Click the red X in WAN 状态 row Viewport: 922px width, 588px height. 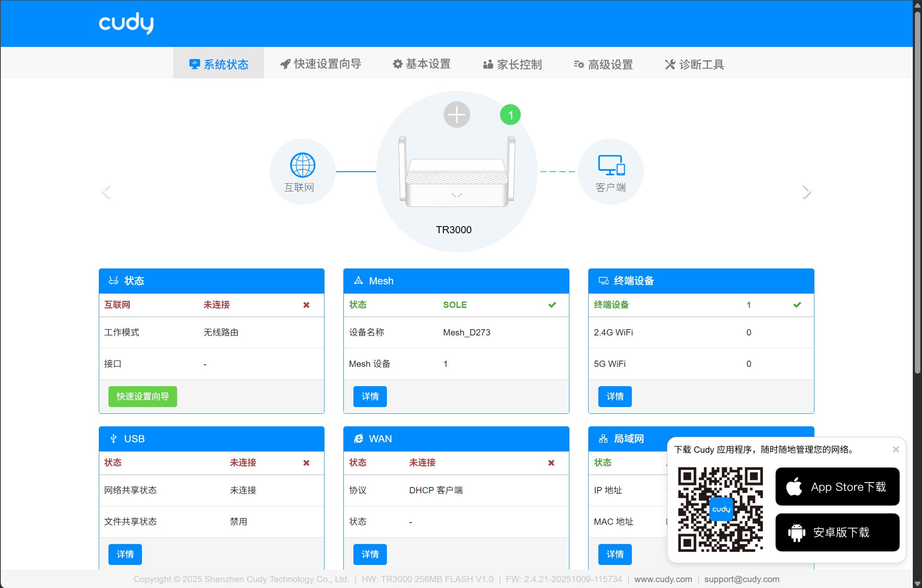coord(551,463)
